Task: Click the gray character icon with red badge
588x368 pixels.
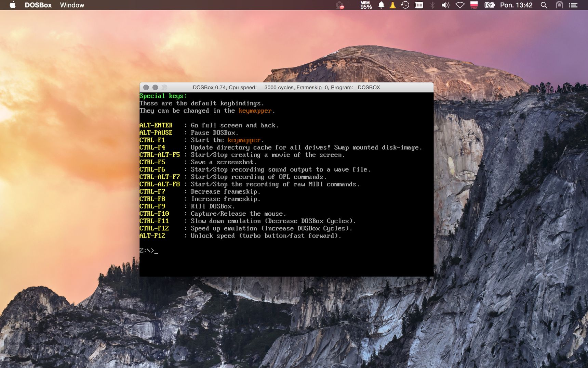Action: (x=340, y=5)
